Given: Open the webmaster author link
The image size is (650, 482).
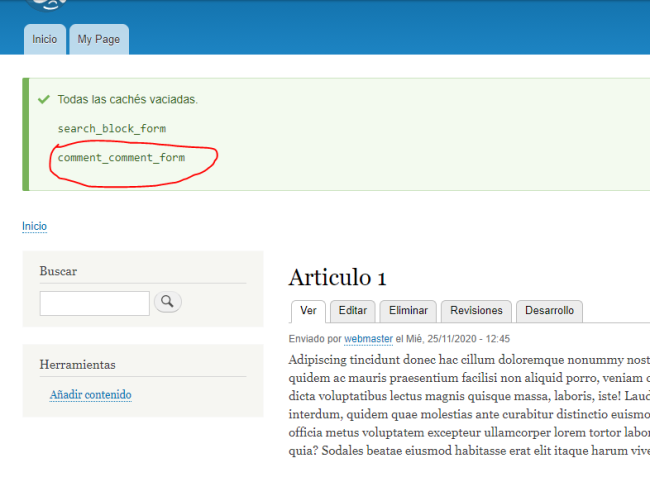Looking at the screenshot, I should [x=368, y=339].
